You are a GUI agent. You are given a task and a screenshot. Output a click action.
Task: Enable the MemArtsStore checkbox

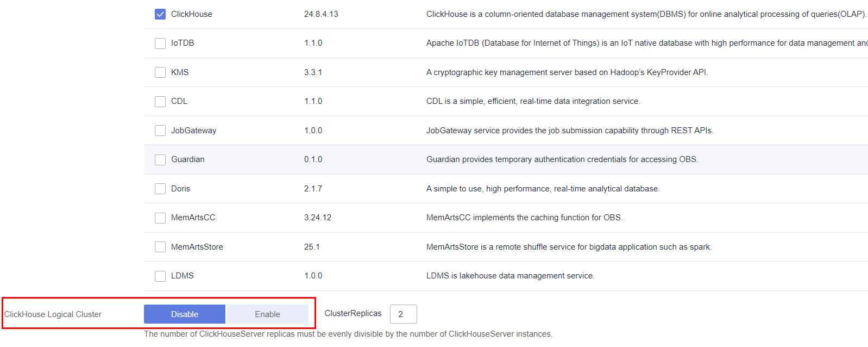tap(160, 247)
